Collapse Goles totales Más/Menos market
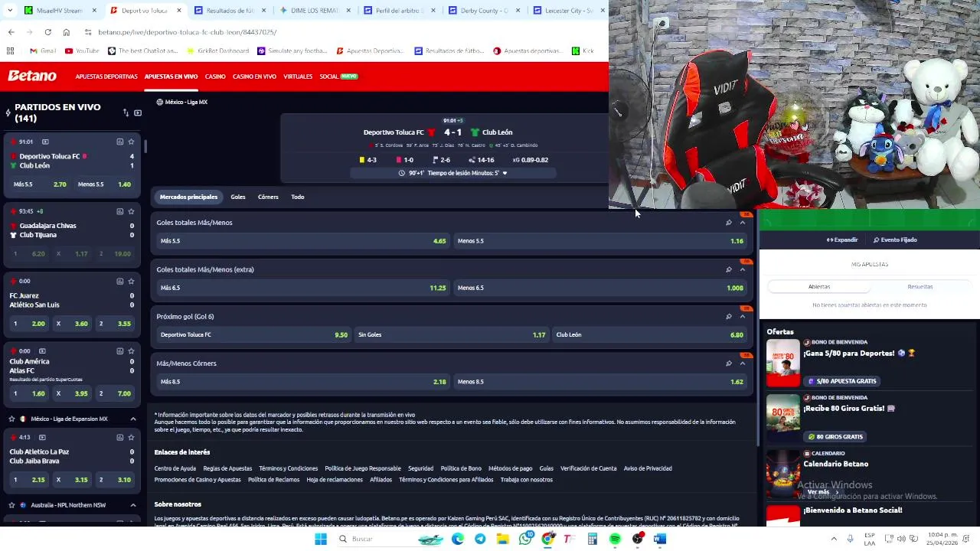The width and height of the screenshot is (980, 551). point(742,223)
